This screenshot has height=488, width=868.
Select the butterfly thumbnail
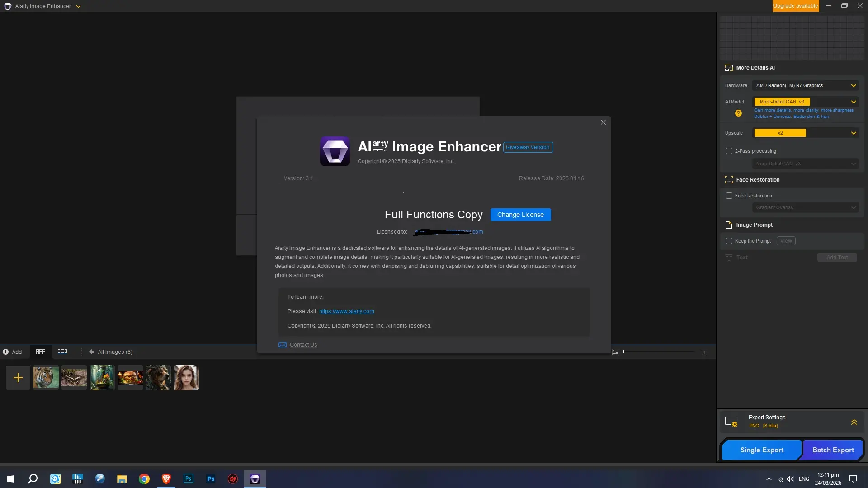coord(74,378)
